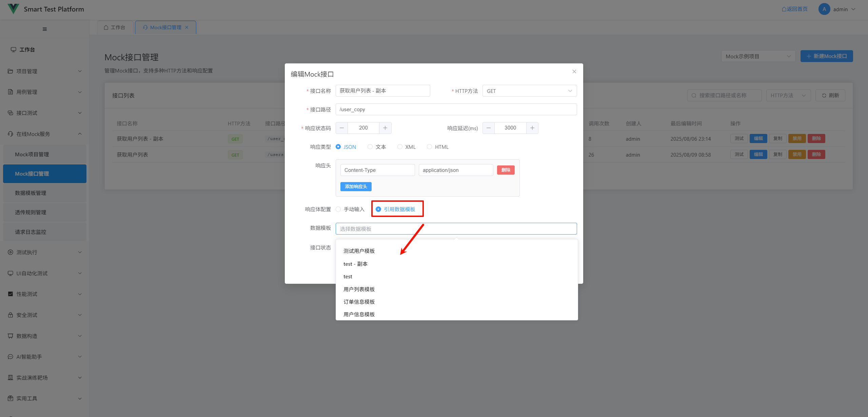
Task: Close the Mock接口管理 tab with its X icon
Action: [187, 27]
